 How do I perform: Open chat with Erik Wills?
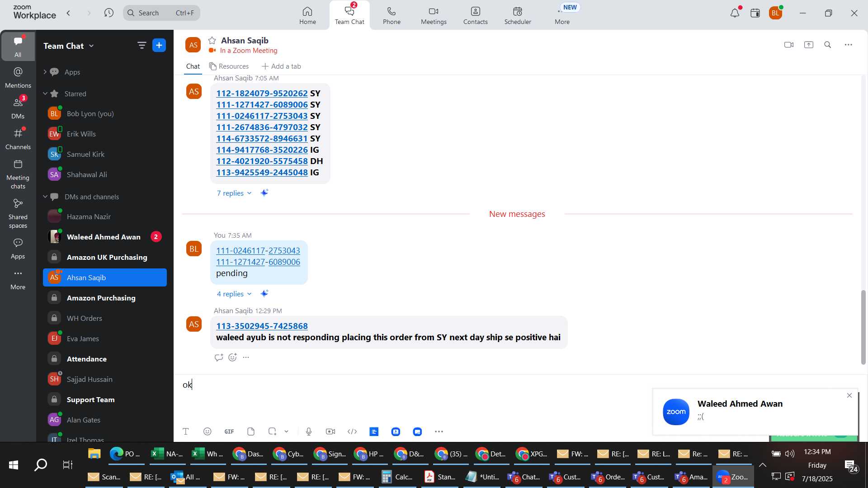[x=105, y=134]
